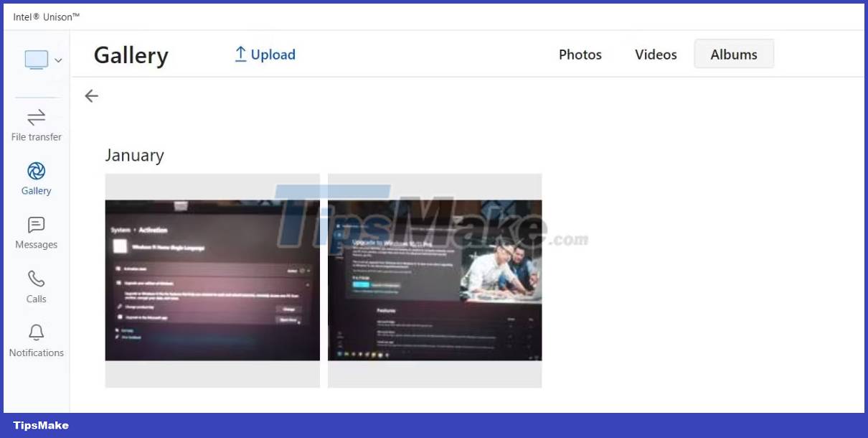Click the January album heading
This screenshot has height=438, width=868.
[x=135, y=155]
